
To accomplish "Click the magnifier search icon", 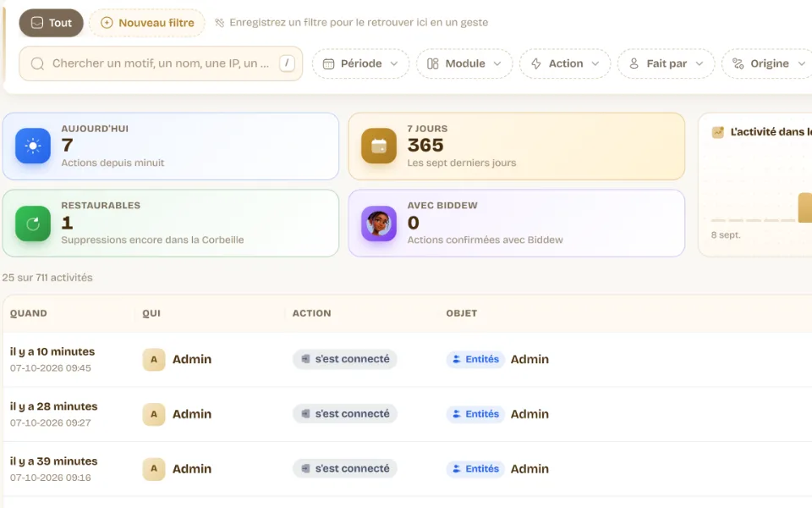I will coord(37,63).
